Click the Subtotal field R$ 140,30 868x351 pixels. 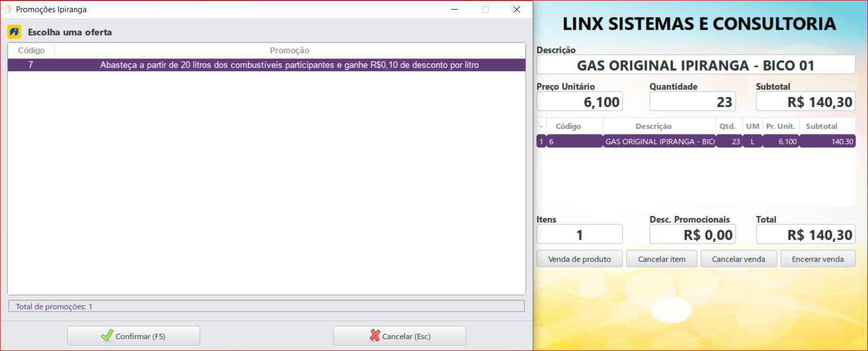[x=806, y=102]
